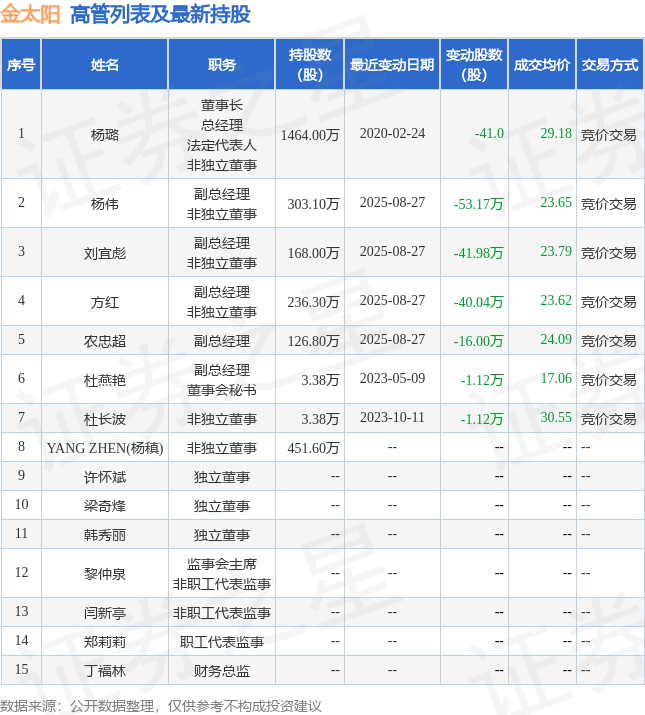Click 财务总监 position cell

pos(222,671)
